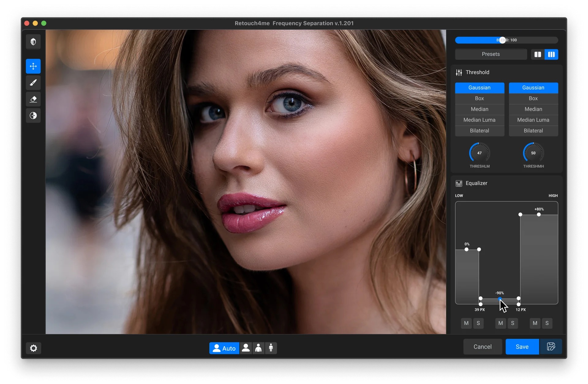Screen dimensions: 588x384
Task: Click the 0% low band equalizer handle
Action: [x=466, y=249]
